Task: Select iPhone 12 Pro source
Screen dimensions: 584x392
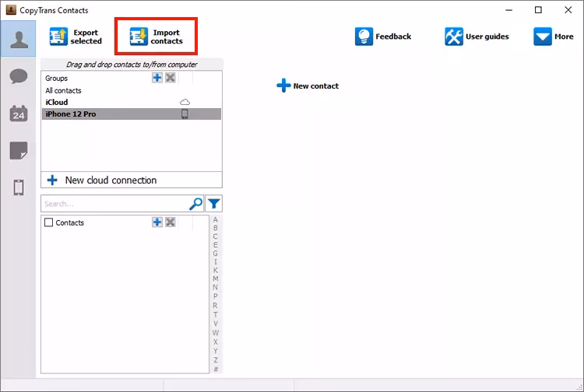Action: point(70,114)
